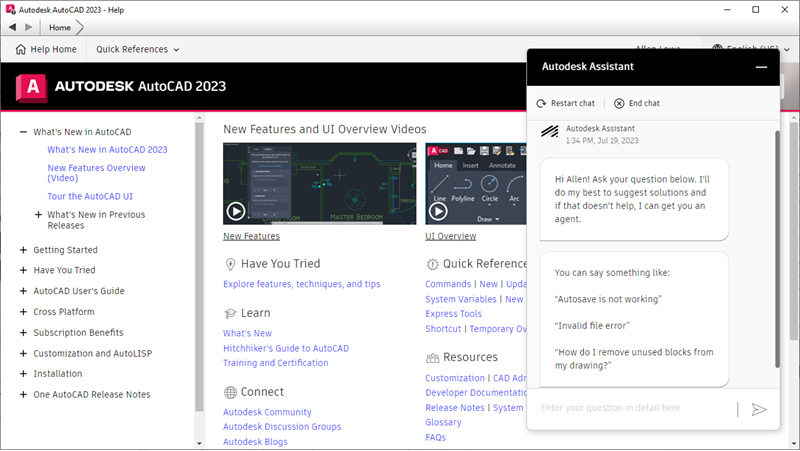Image resolution: width=800 pixels, height=451 pixels.
Task: Click the Restart chat circular arrow icon
Action: [x=541, y=104]
